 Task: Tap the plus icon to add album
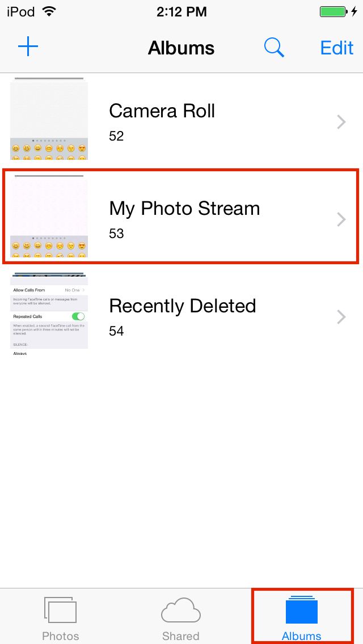(x=28, y=48)
